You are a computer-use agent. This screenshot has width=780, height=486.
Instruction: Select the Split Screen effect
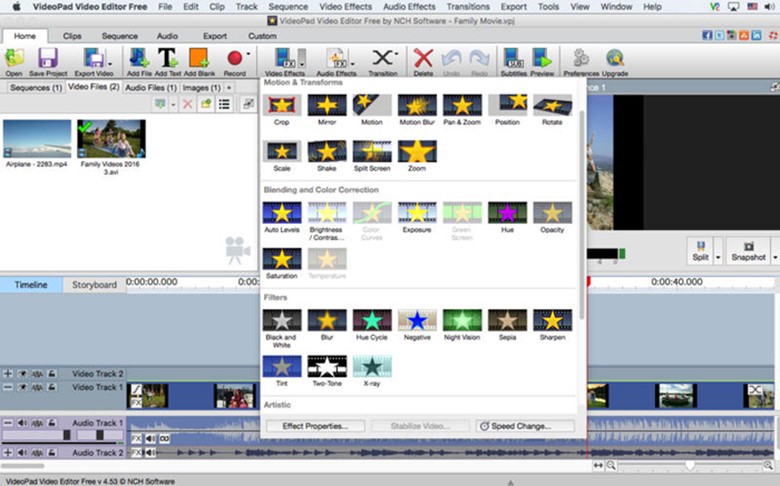tap(372, 151)
